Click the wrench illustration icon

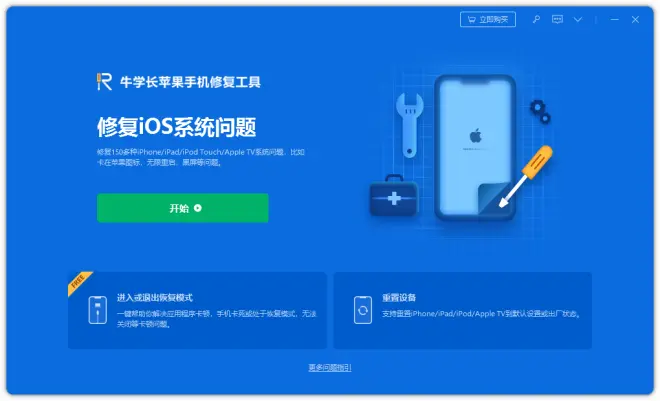tap(410, 125)
